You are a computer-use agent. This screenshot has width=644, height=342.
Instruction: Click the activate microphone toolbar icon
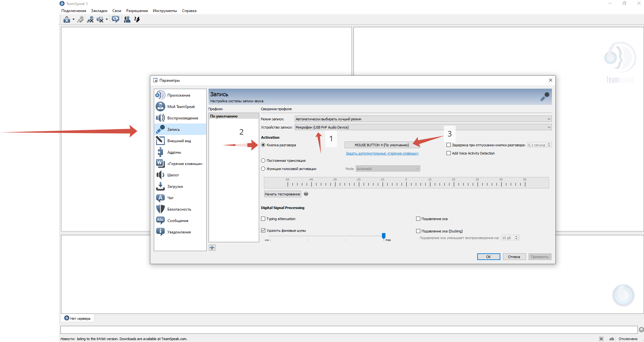tap(80, 19)
